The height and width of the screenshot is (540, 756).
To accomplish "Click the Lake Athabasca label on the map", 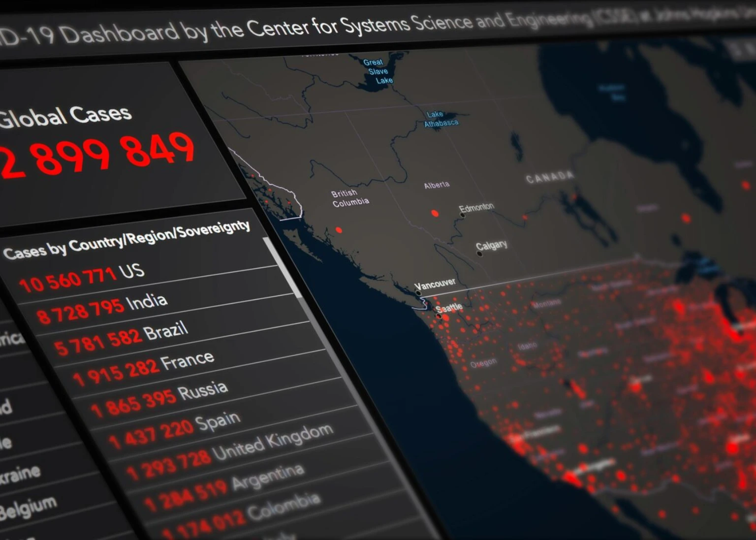I will 441,119.
